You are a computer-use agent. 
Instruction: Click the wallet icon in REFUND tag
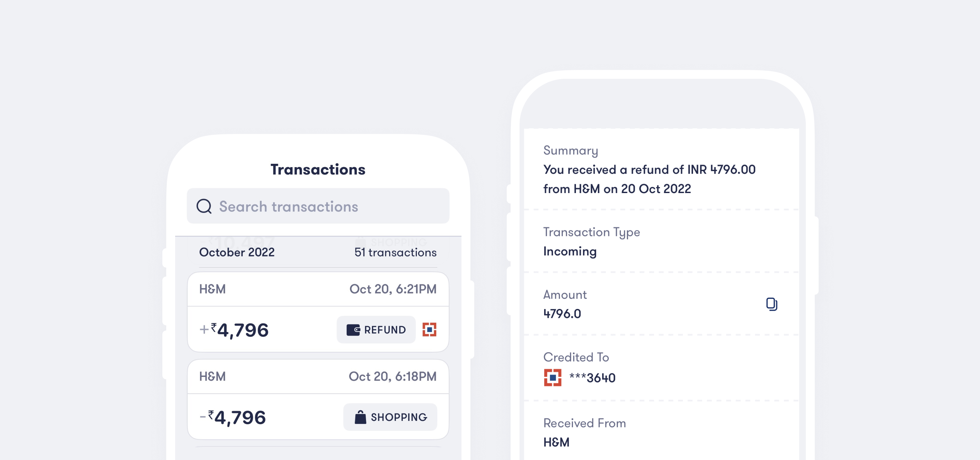click(x=353, y=330)
